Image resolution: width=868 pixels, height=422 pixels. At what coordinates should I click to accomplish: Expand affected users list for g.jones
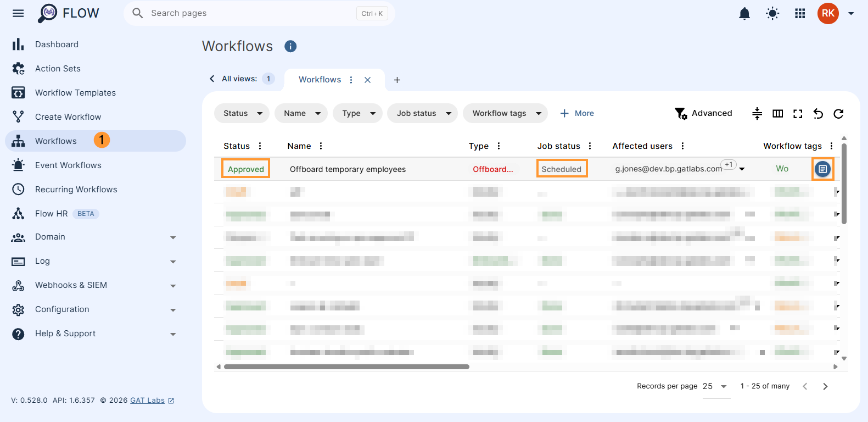742,169
